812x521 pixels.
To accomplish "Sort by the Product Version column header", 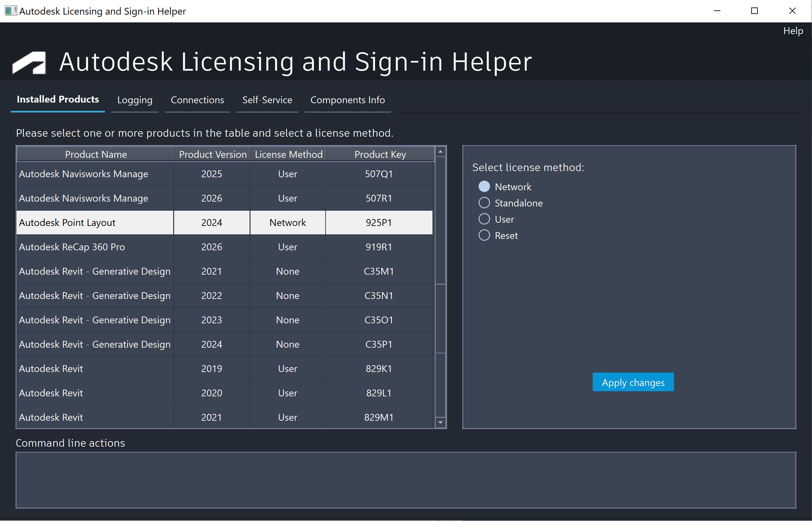I will point(212,154).
